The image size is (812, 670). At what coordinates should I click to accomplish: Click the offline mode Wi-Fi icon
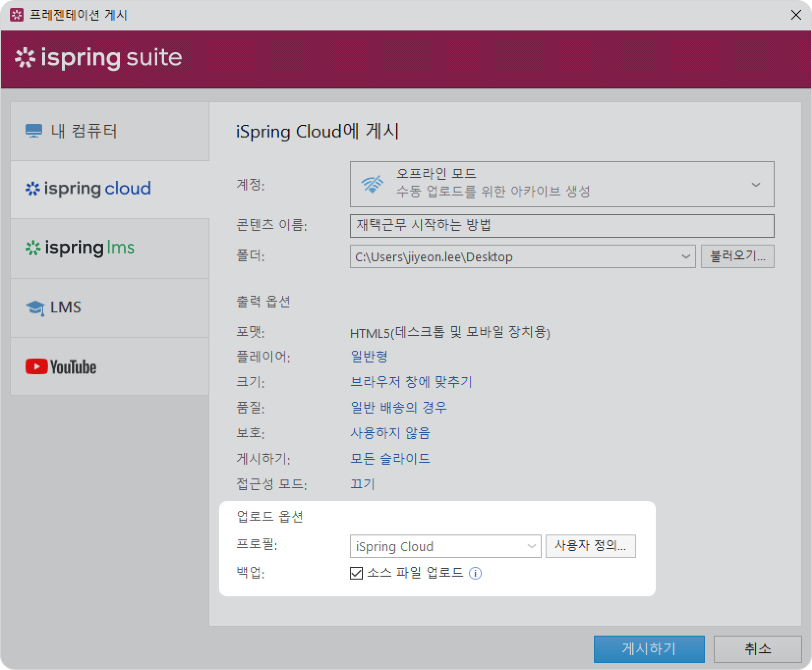click(x=372, y=184)
